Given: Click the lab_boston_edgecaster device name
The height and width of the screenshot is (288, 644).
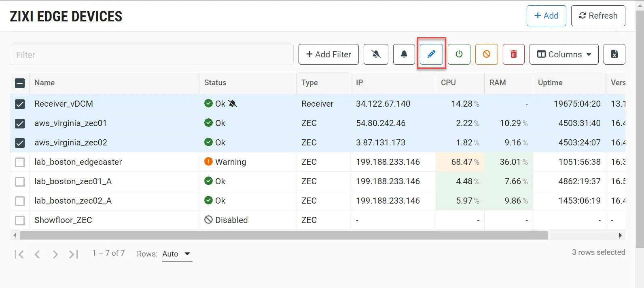Looking at the screenshot, I should (78, 162).
